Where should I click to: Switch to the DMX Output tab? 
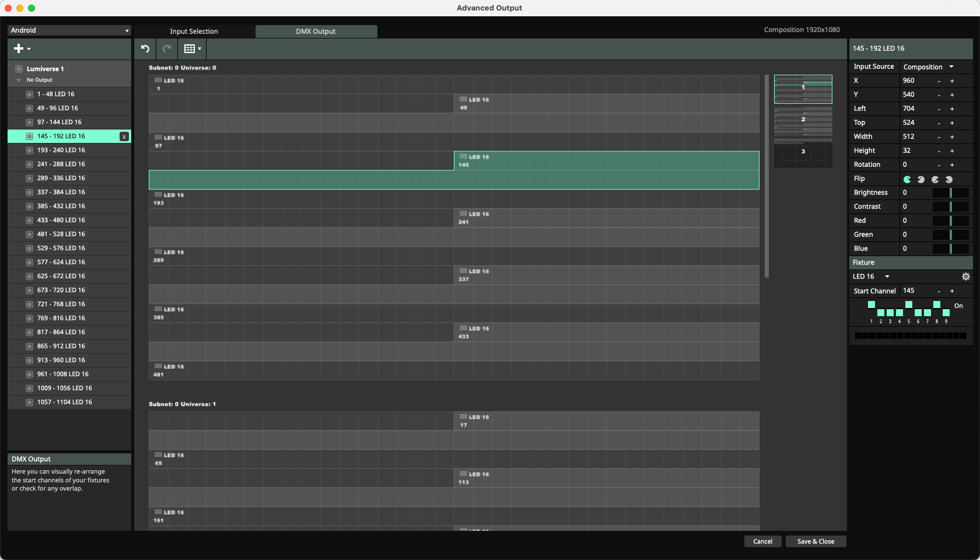[316, 32]
